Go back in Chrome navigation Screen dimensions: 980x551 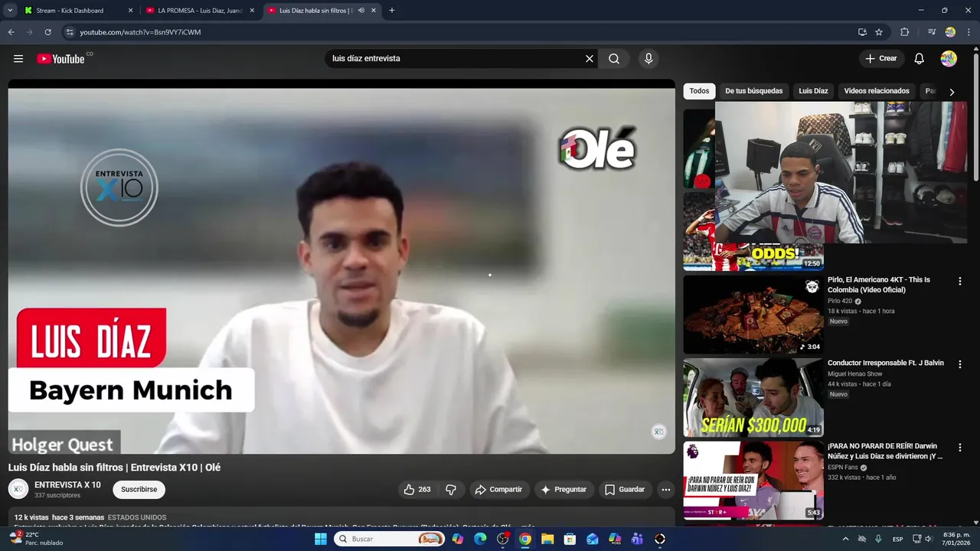[11, 32]
